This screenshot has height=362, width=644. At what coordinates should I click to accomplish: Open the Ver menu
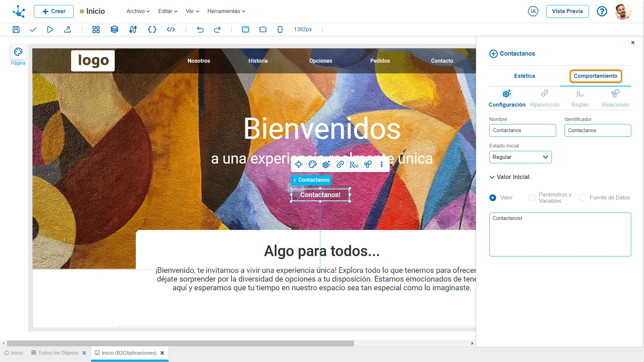click(x=193, y=11)
